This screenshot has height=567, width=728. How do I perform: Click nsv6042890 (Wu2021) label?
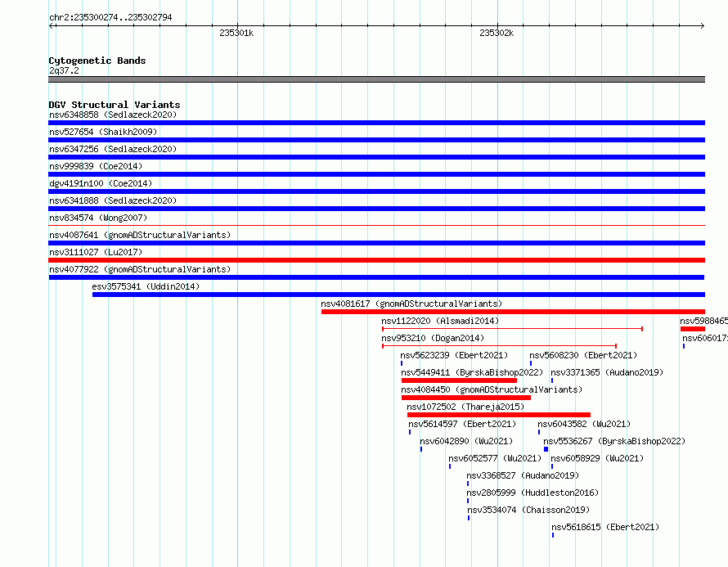(466, 441)
